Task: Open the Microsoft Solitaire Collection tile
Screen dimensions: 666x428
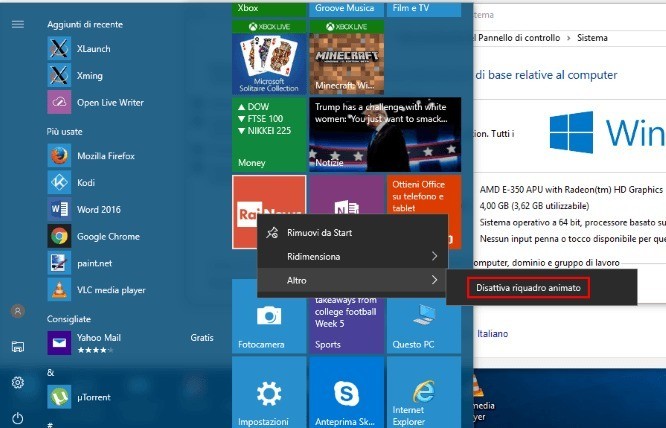Action: (x=269, y=57)
